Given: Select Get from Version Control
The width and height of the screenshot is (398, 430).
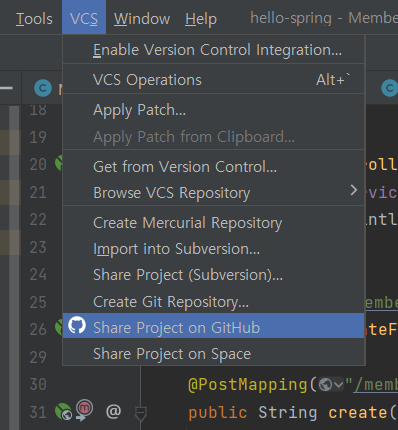Looking at the screenshot, I should pyautogui.click(x=213, y=166).
